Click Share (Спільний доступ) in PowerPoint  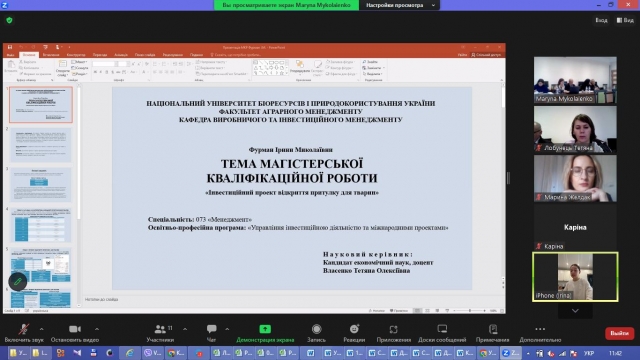tap(486, 55)
